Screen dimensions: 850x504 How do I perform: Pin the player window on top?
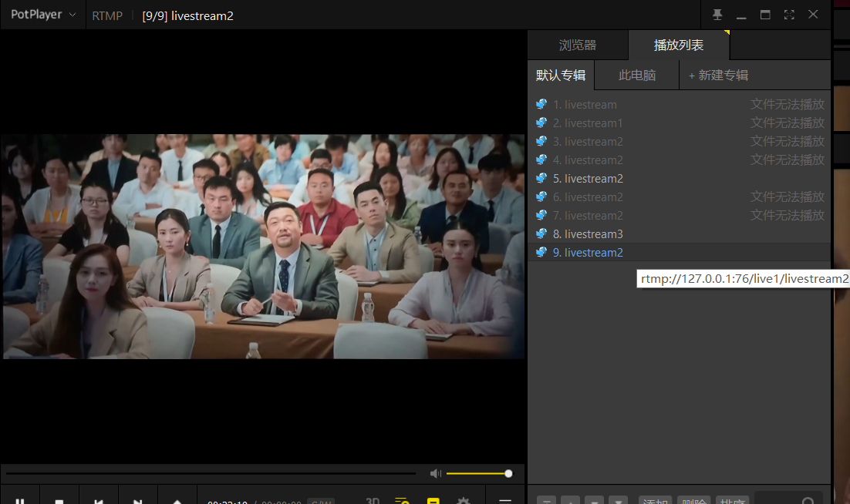point(717,15)
